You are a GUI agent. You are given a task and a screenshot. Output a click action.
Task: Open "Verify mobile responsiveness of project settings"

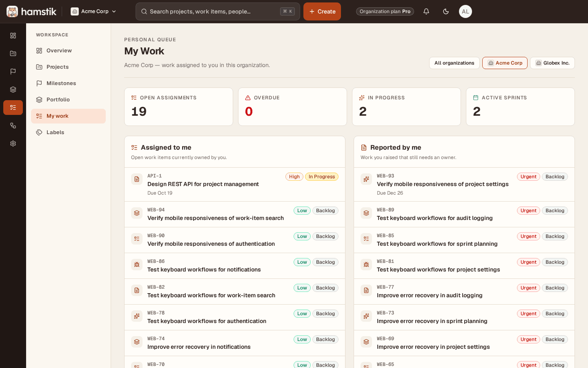(x=443, y=184)
